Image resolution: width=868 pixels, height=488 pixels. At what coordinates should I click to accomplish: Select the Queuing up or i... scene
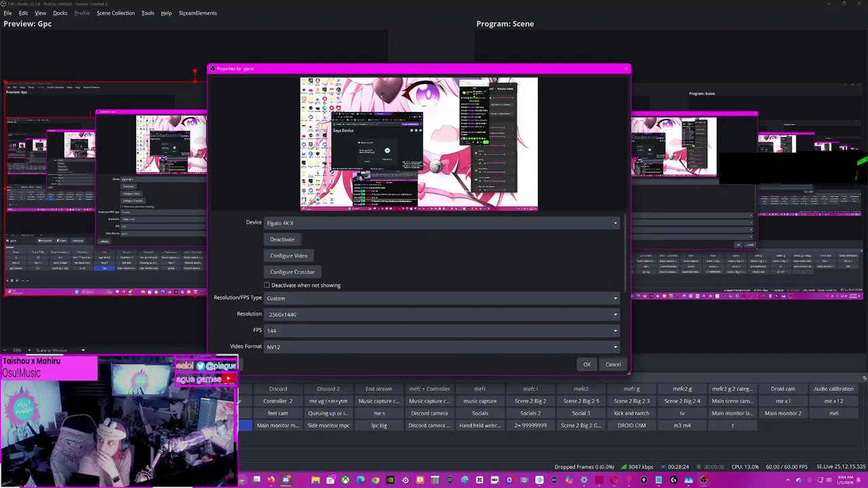pos(328,413)
